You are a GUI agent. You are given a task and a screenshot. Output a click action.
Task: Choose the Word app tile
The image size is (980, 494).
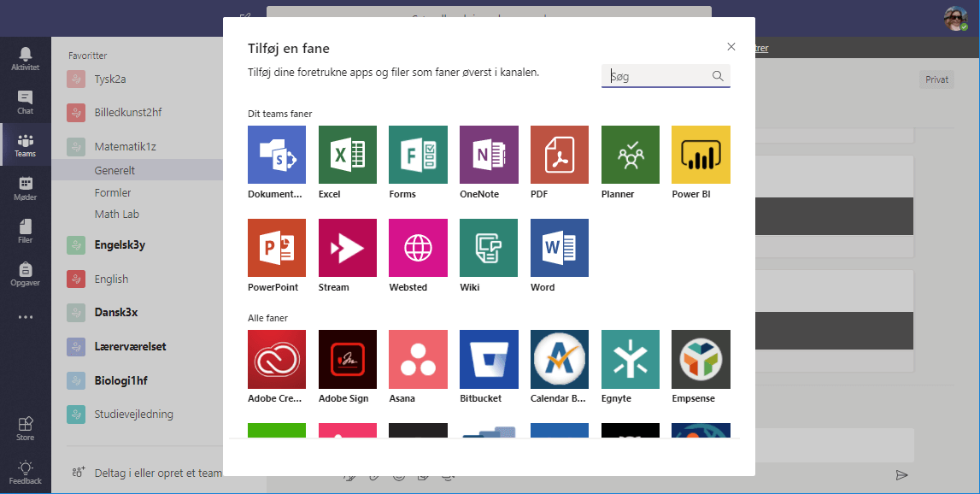point(560,248)
